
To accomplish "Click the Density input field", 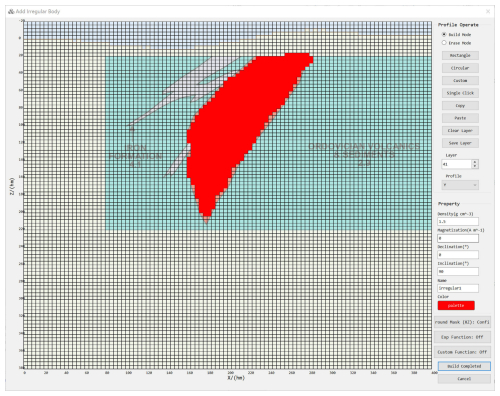I will coord(458,221).
